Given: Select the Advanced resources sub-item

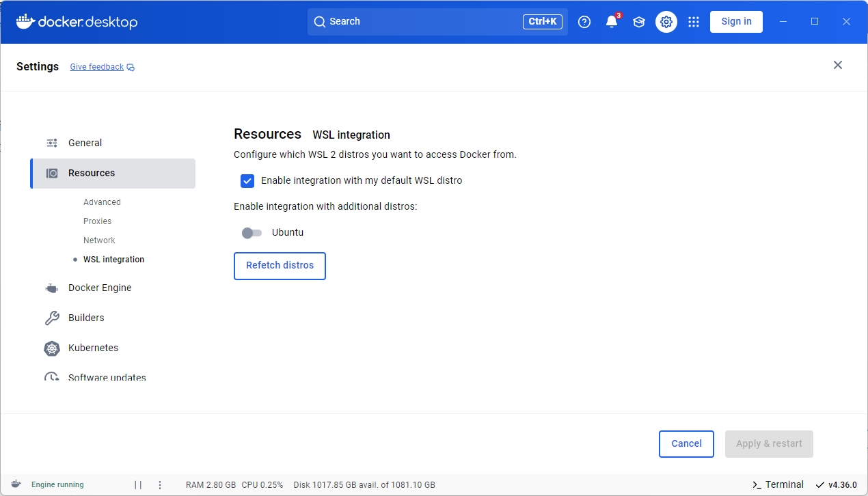Looking at the screenshot, I should pos(102,202).
